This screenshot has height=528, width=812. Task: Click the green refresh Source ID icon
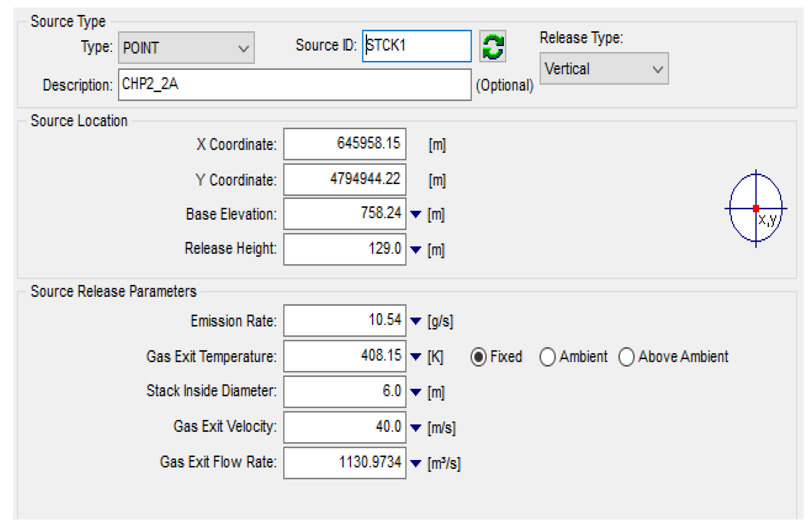click(492, 46)
